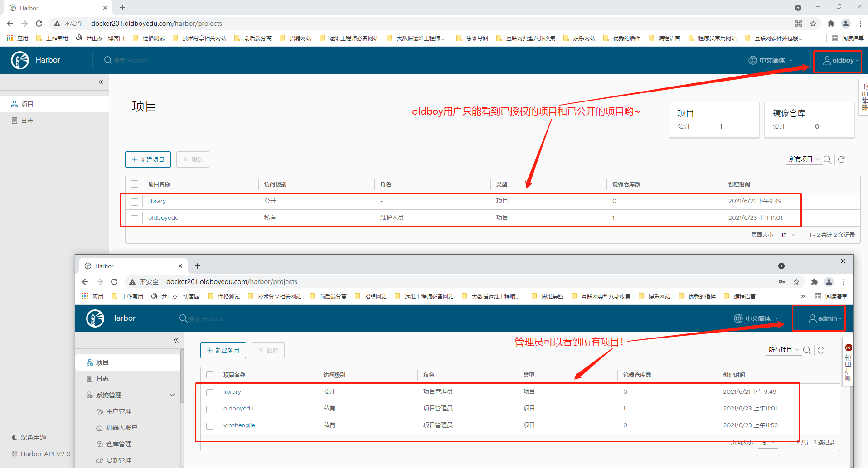The height and width of the screenshot is (468, 868).
Task: Open the yinzhengjie project link
Action: click(x=239, y=425)
